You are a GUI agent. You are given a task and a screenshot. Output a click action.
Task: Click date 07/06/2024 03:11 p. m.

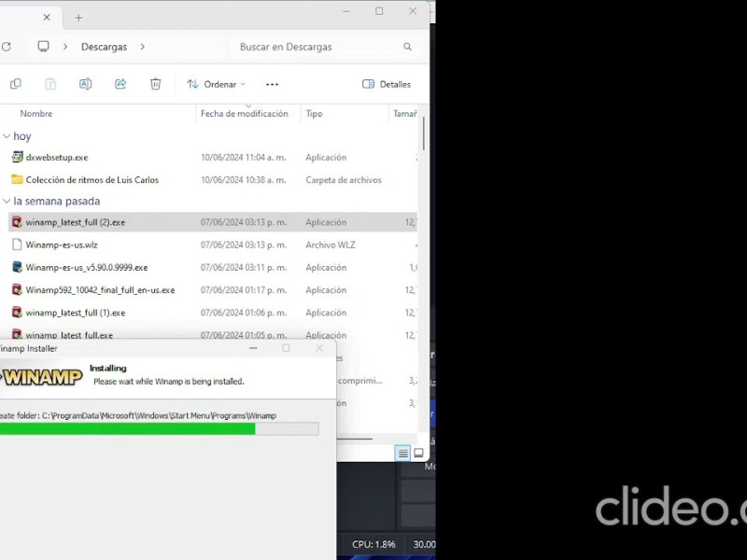(244, 267)
